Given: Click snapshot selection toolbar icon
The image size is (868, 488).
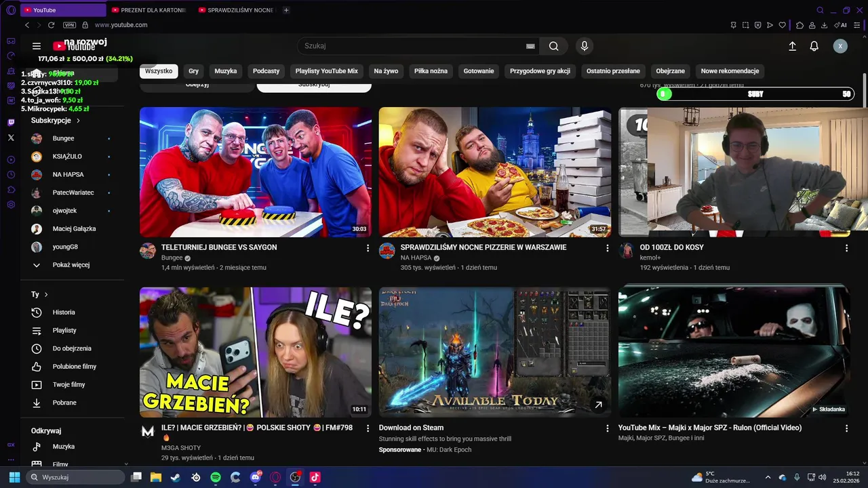Looking at the screenshot, I should (x=746, y=25).
